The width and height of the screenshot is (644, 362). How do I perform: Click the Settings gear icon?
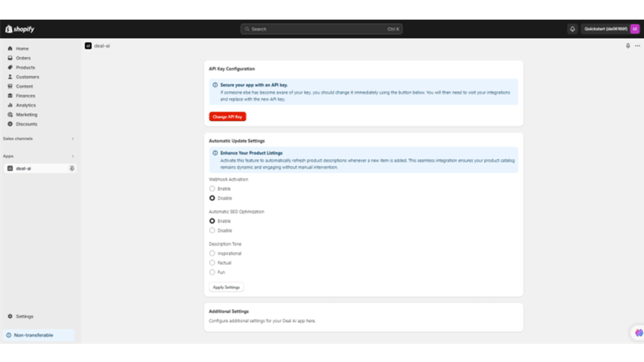coord(10,316)
